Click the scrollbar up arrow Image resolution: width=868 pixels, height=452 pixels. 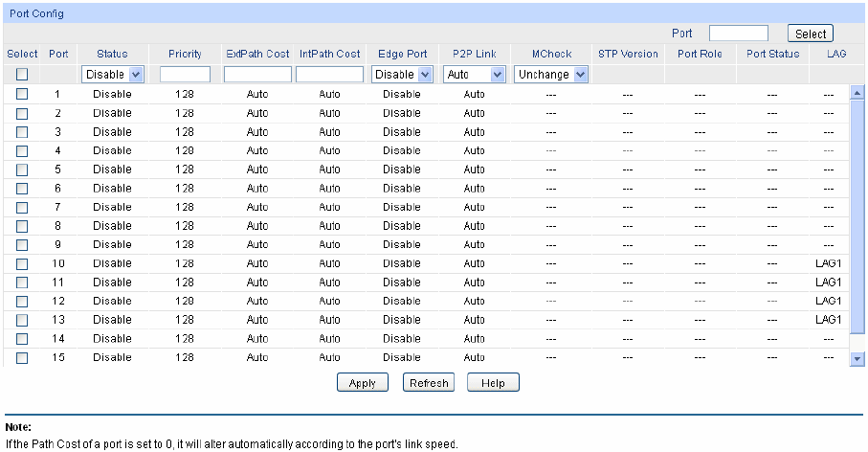pos(857,93)
